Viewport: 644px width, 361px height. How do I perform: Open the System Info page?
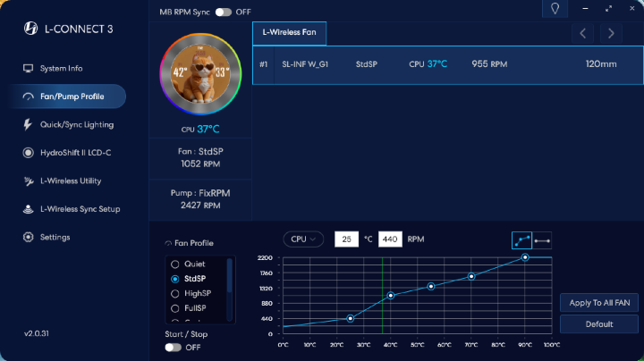[x=61, y=69]
